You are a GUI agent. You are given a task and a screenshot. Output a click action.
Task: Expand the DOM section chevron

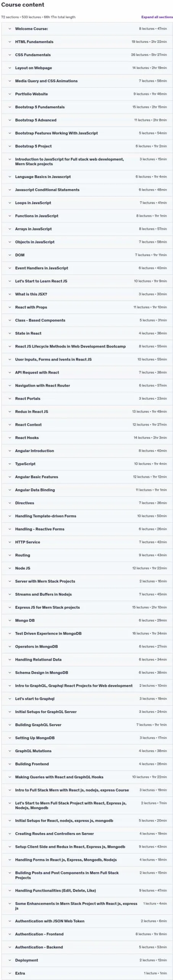coord(10,255)
